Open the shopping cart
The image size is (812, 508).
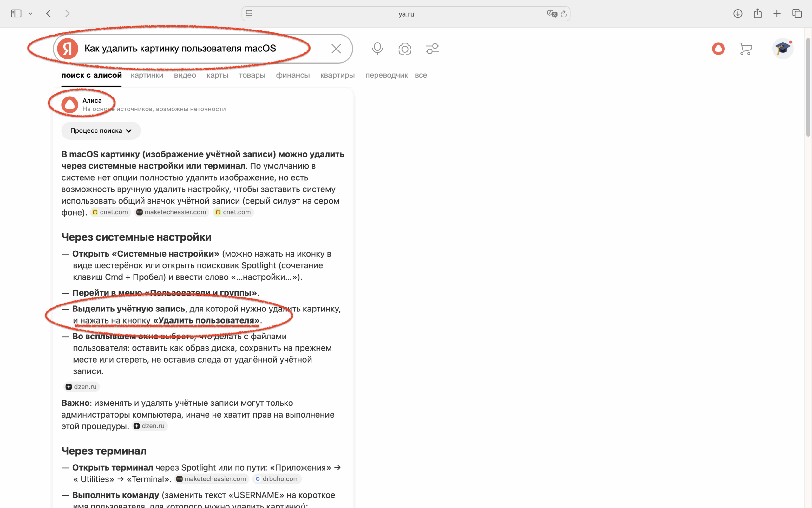click(x=746, y=49)
